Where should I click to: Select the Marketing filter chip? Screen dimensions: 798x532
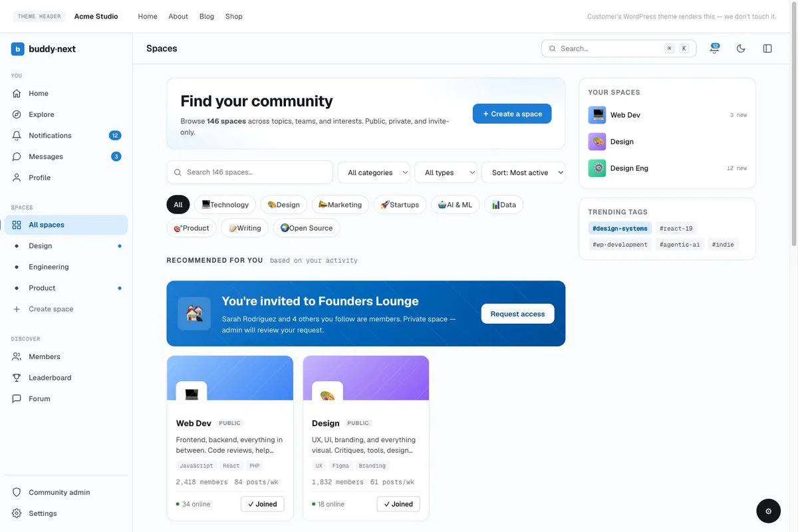click(x=340, y=205)
